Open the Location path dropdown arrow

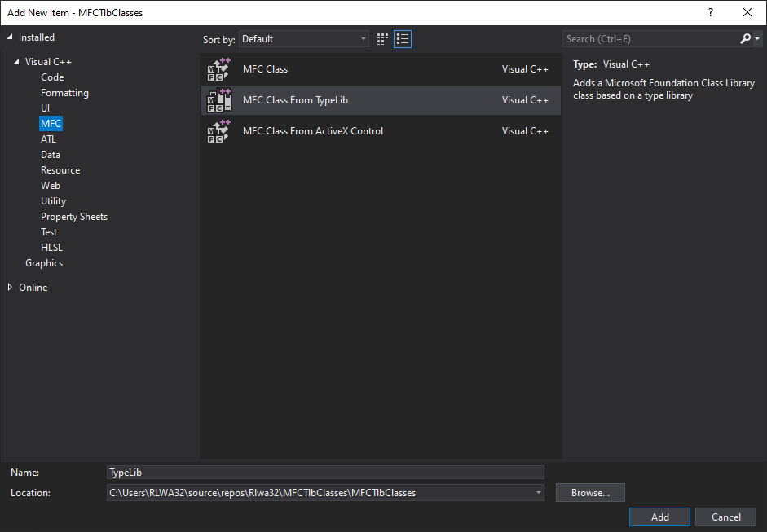(538, 493)
